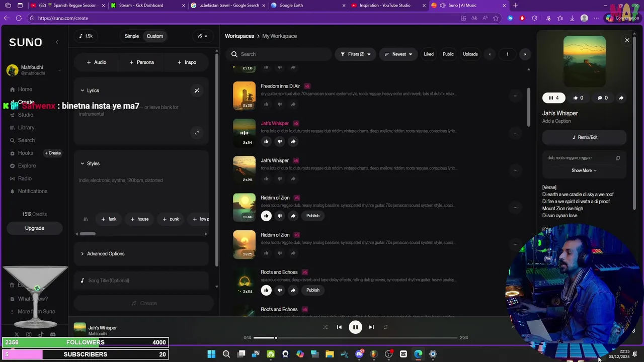
Task: Click the style tags horizontal scrollbar
Action: pos(88,234)
